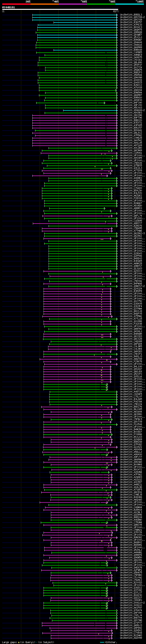Select the UniRef100_C7GQ00 label

click(x=131, y=188)
